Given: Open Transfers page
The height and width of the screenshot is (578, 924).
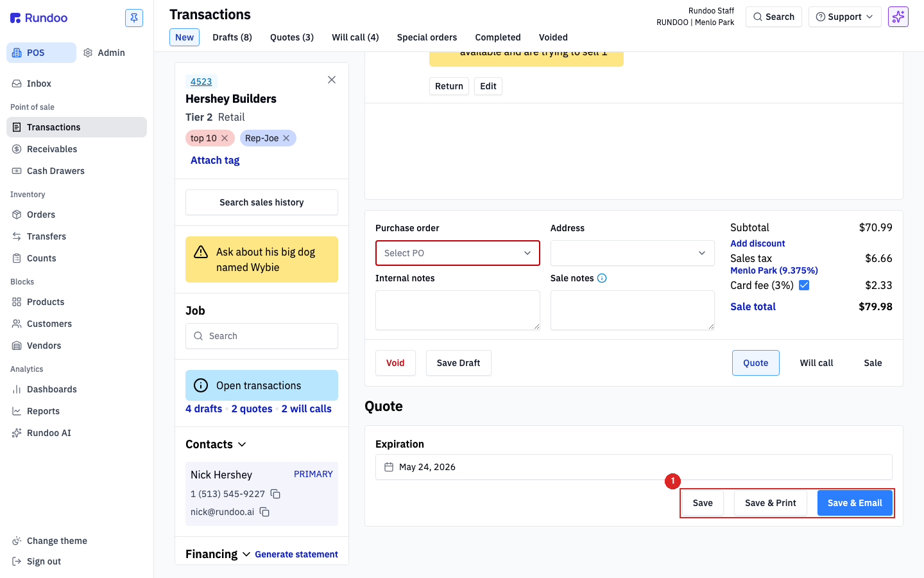Looking at the screenshot, I should click(x=77, y=236).
